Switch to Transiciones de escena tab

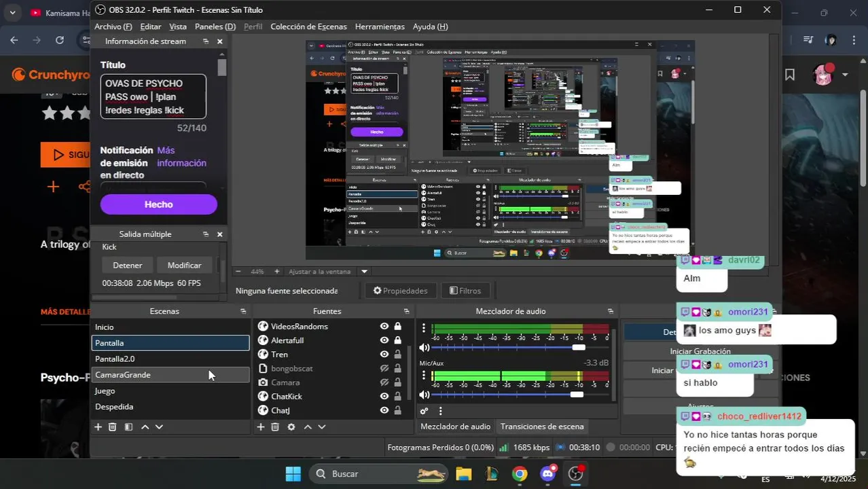point(542,427)
